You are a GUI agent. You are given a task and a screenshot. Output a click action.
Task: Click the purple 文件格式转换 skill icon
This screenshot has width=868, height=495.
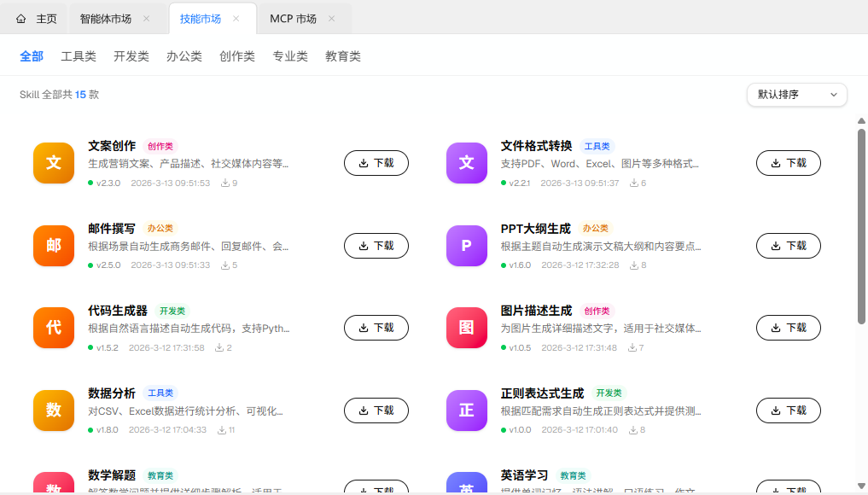click(466, 163)
